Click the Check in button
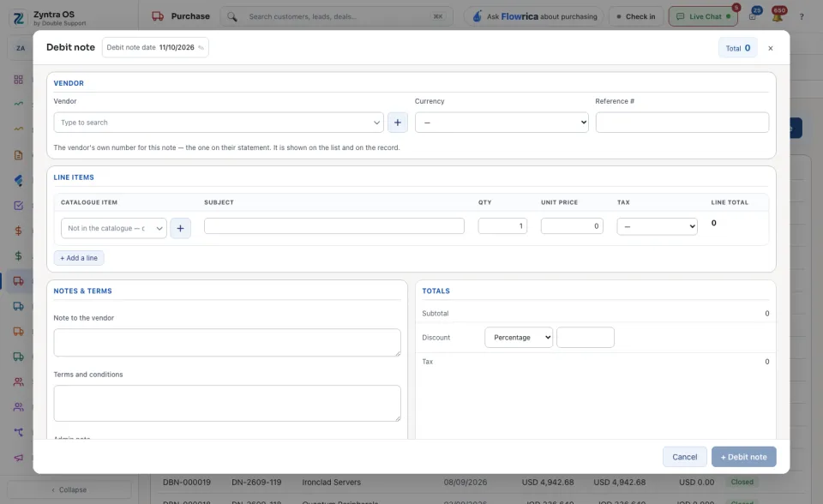 click(636, 16)
